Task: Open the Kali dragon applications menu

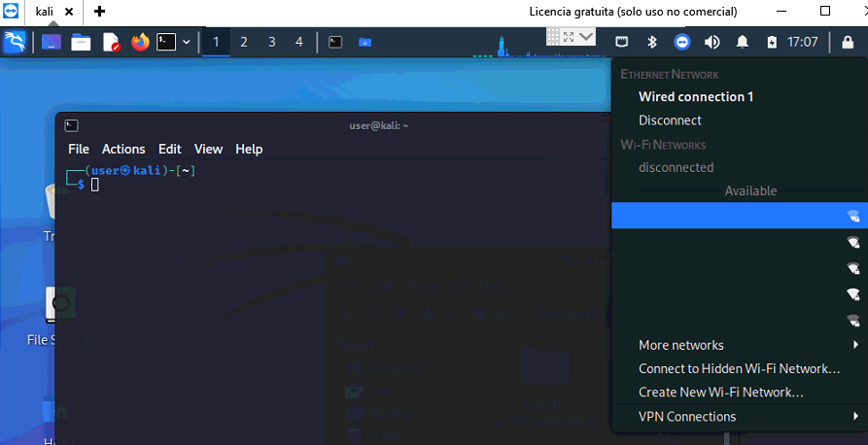Action: (15, 42)
